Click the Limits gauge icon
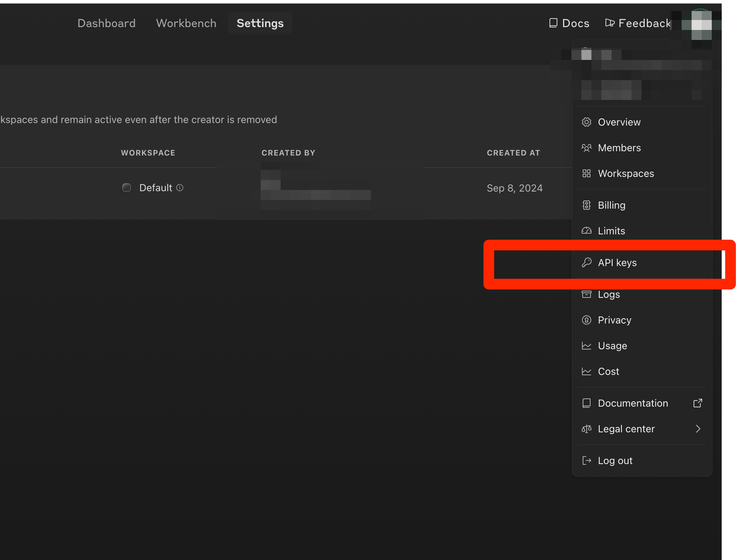The image size is (736, 560). pyautogui.click(x=586, y=231)
